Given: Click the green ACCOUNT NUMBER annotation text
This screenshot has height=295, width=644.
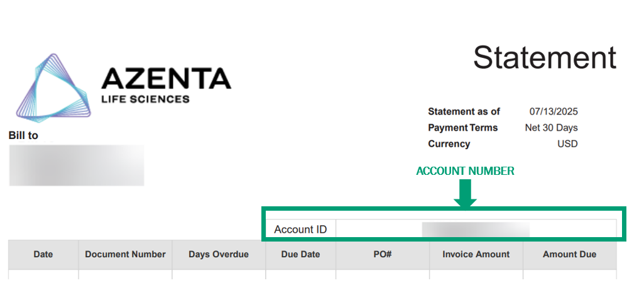Looking at the screenshot, I should click(x=466, y=171).
